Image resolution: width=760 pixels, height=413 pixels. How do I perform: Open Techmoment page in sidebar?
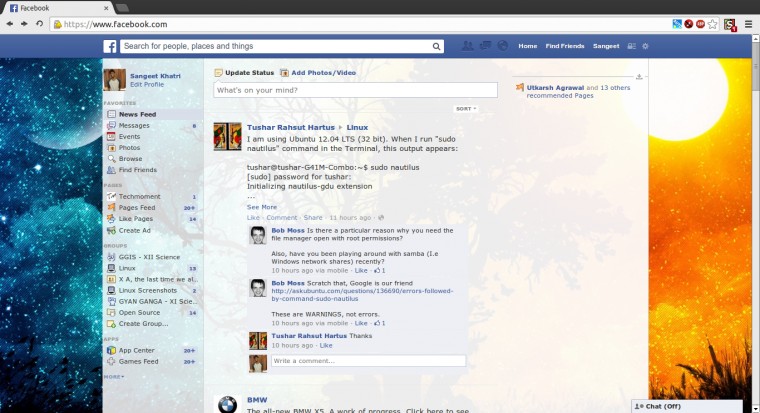coord(140,196)
